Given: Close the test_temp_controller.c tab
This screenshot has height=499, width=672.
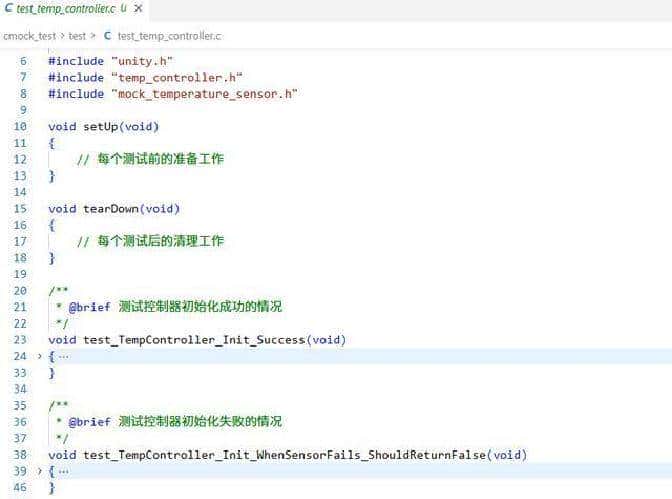Looking at the screenshot, I should click(138, 8).
